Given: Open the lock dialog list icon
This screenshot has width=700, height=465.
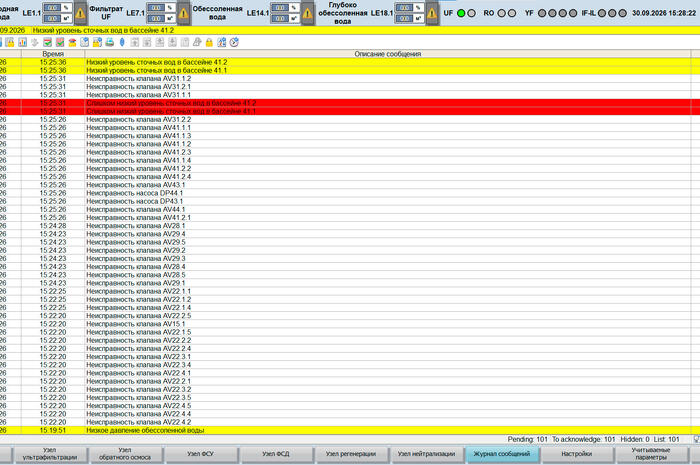Looking at the screenshot, I should click(97, 42).
